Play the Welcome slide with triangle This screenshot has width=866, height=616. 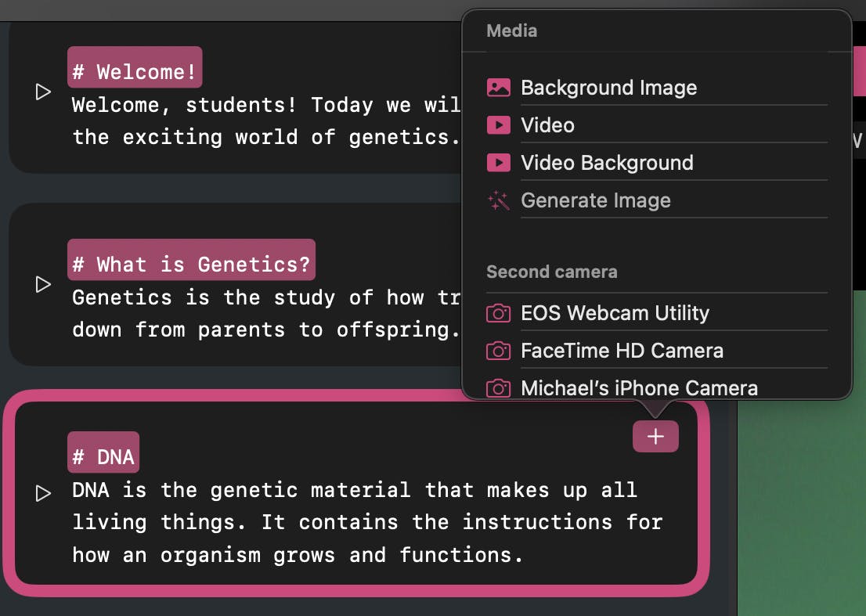point(43,92)
